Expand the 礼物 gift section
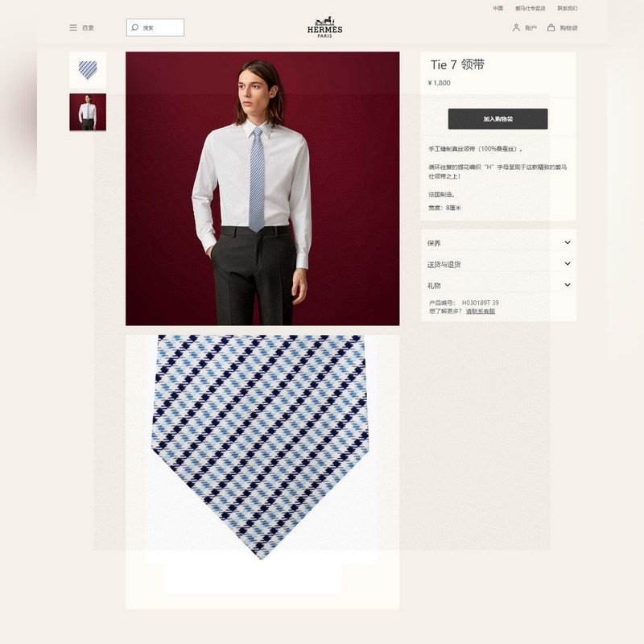644x644 pixels. click(x=498, y=285)
